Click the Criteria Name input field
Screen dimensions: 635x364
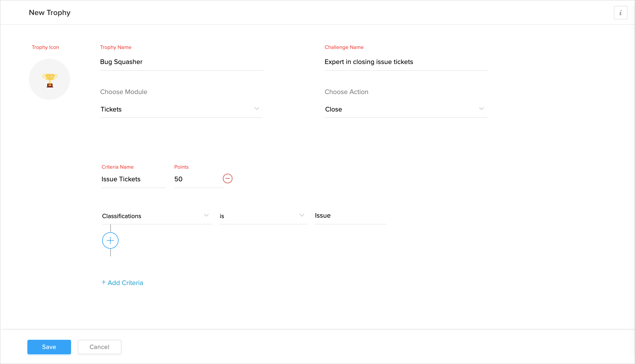click(133, 179)
